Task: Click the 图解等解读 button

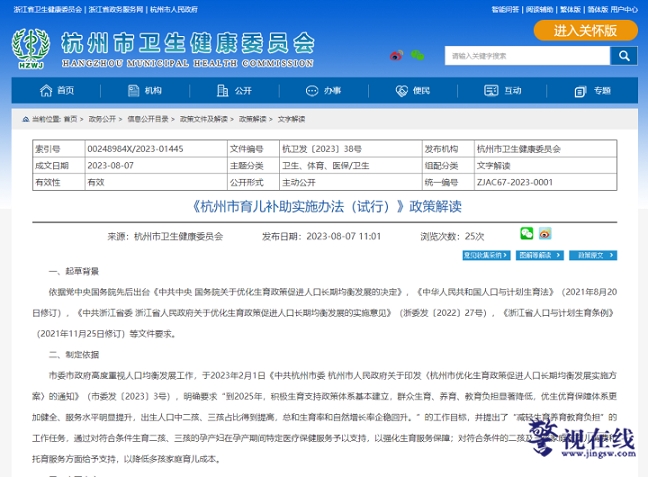Action: [540, 255]
